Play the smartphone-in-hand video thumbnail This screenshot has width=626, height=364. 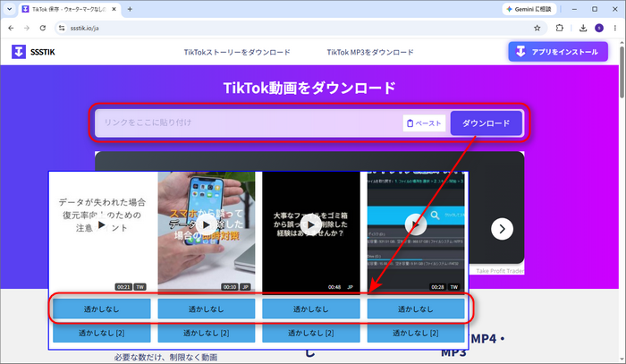pos(206,225)
